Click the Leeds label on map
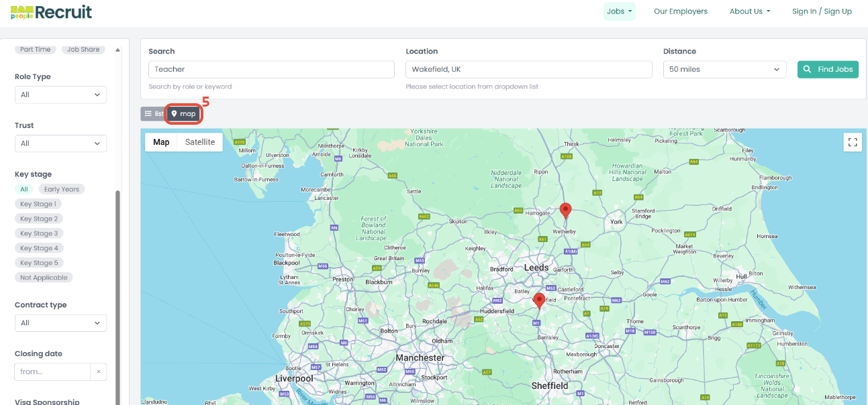 click(536, 268)
